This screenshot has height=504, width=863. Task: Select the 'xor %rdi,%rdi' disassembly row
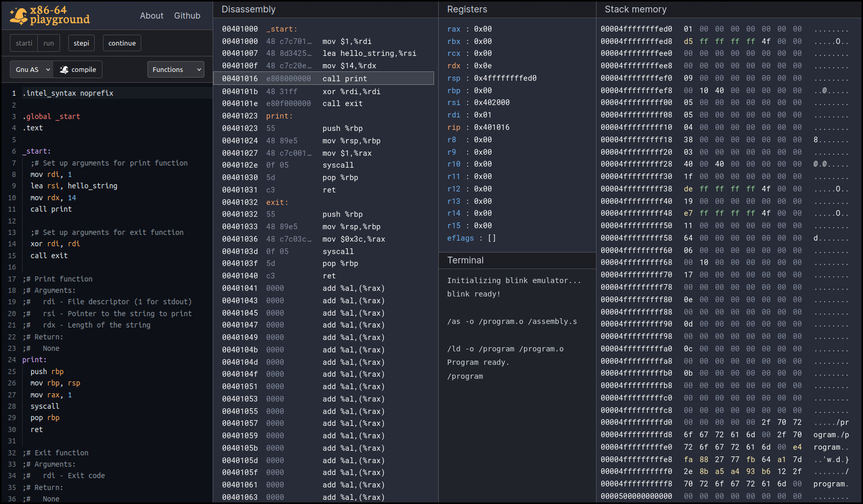click(x=324, y=91)
